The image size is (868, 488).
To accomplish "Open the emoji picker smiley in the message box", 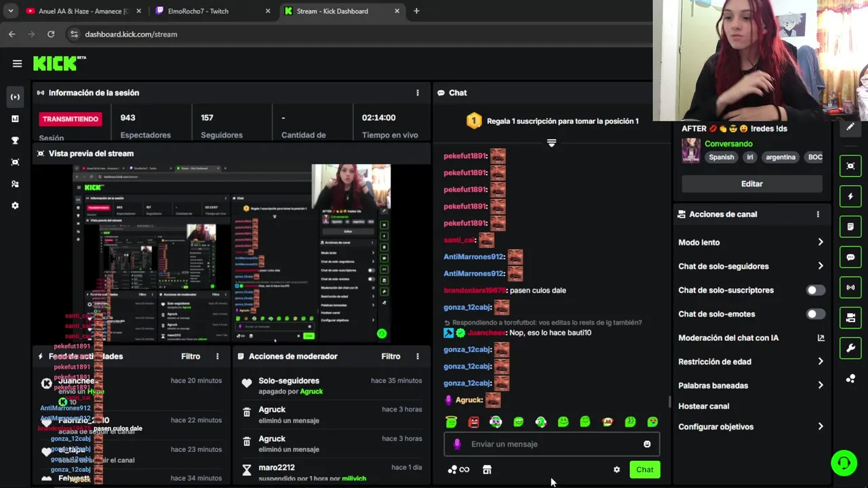I will (x=647, y=444).
